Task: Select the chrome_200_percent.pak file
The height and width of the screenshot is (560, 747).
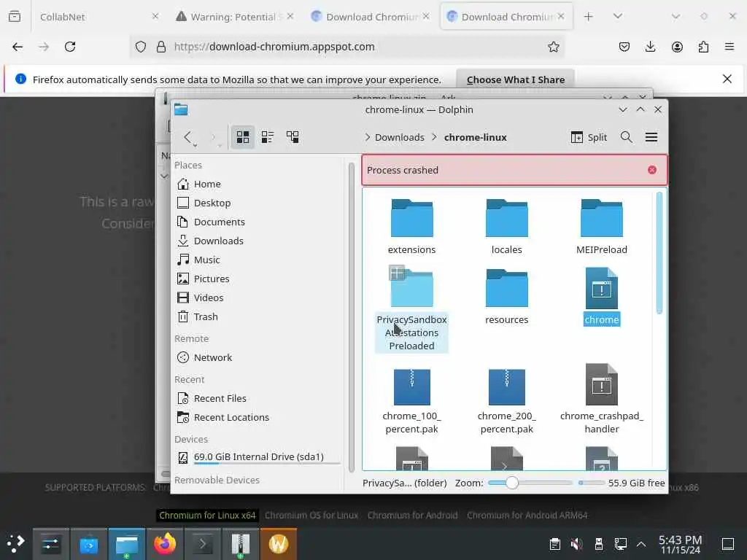Action: point(506,400)
